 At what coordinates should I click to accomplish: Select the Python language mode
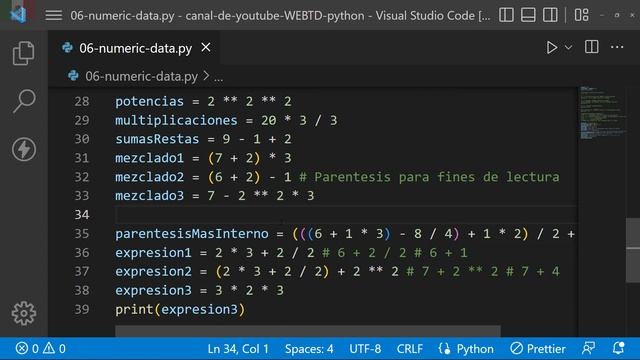(475, 349)
